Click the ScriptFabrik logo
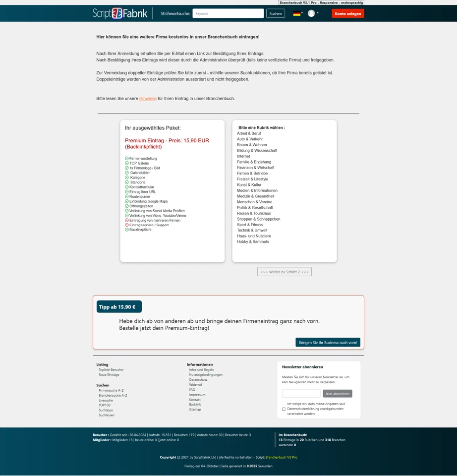 coord(118,13)
